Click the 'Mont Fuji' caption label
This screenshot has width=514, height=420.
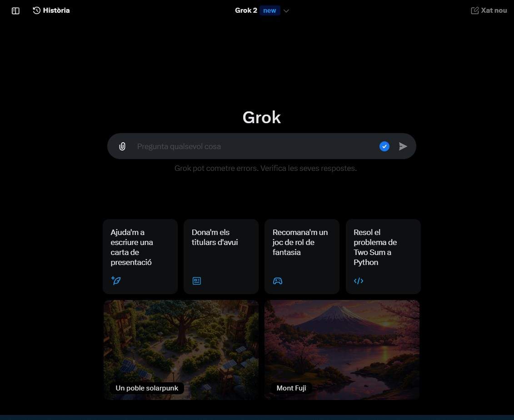pos(291,388)
